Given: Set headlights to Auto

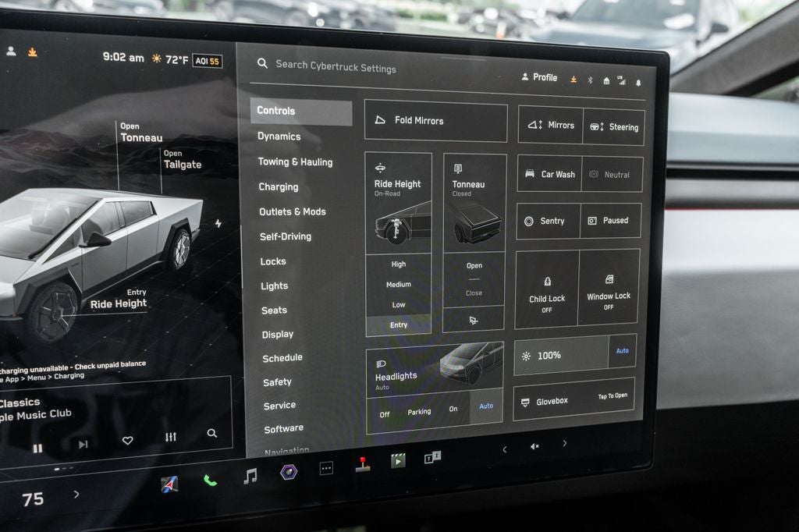Looking at the screenshot, I should [486, 406].
